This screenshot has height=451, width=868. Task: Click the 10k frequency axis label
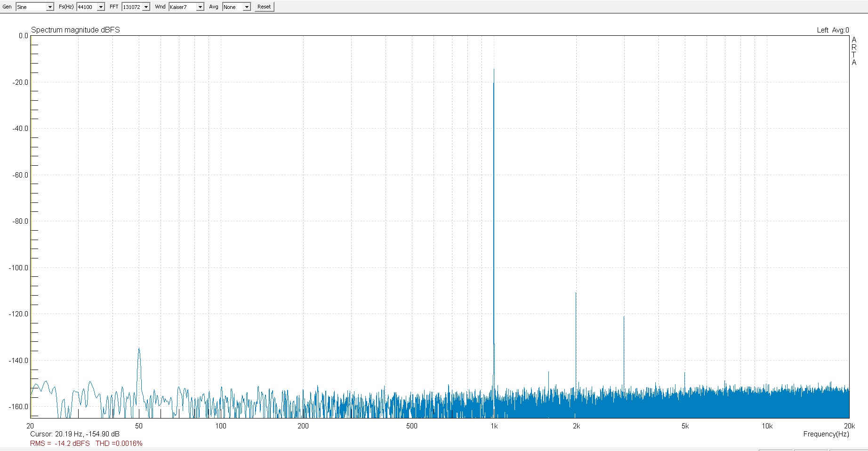pos(767,426)
